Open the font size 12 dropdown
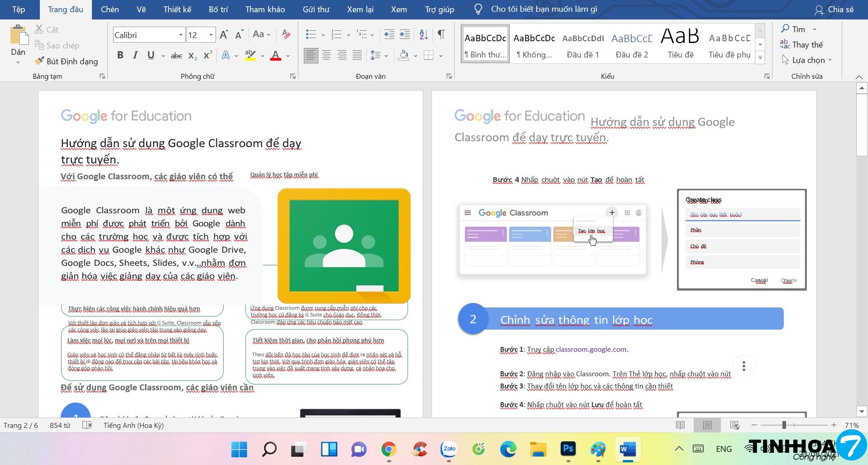 click(211, 35)
